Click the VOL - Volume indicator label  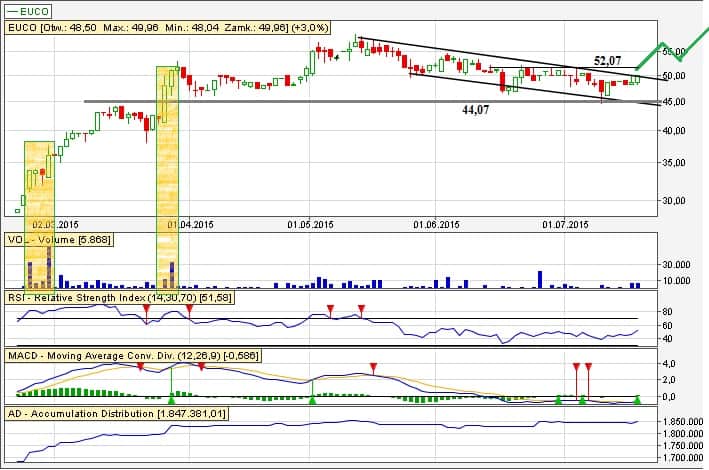point(59,240)
